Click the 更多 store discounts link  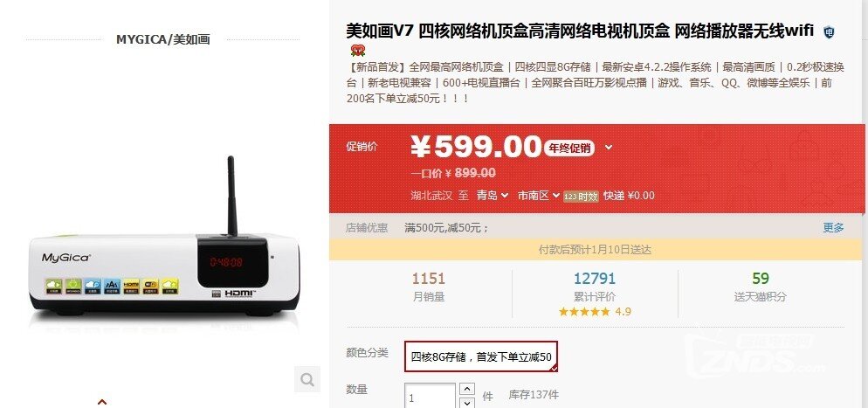pyautogui.click(x=833, y=227)
